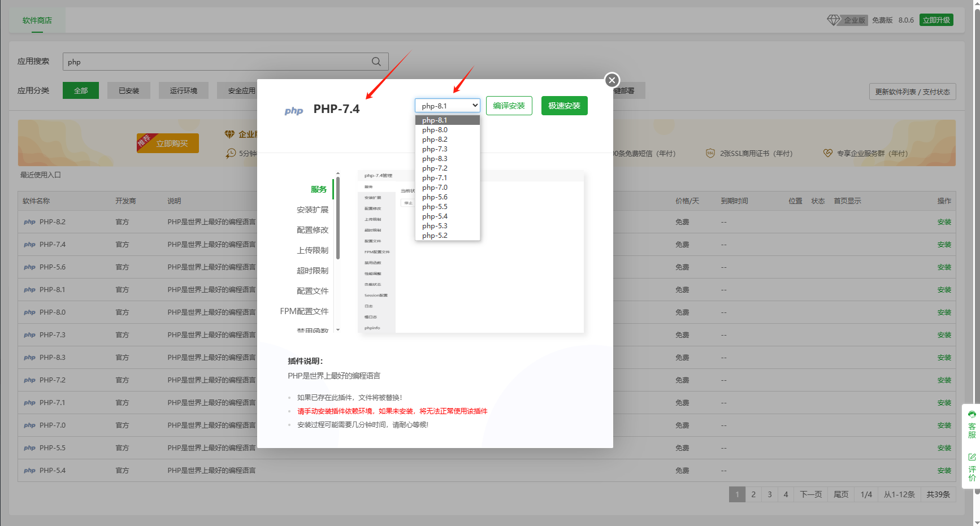Choose php-5.2 from the version list
This screenshot has width=980, height=526.
[x=448, y=236]
